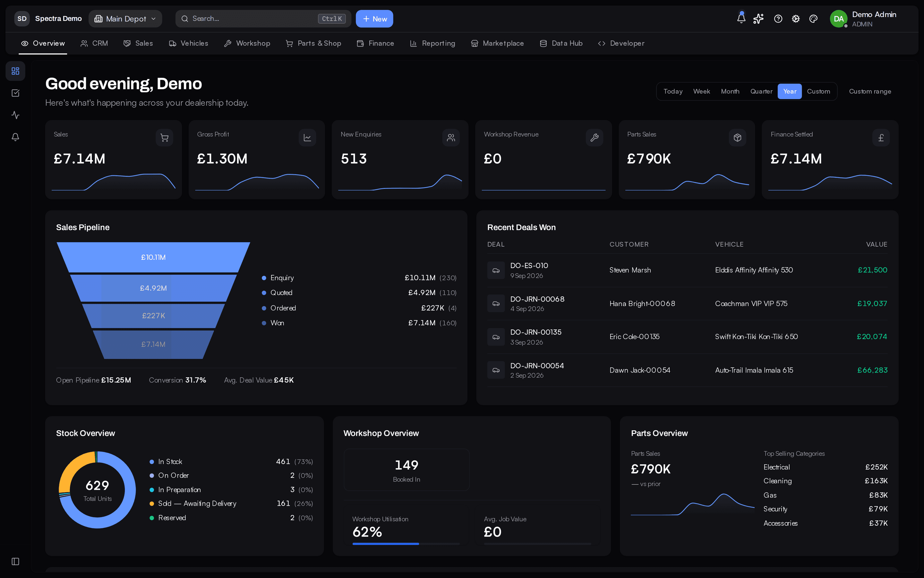Click the cart icon on Sales card
924x578 pixels.
[x=164, y=138]
